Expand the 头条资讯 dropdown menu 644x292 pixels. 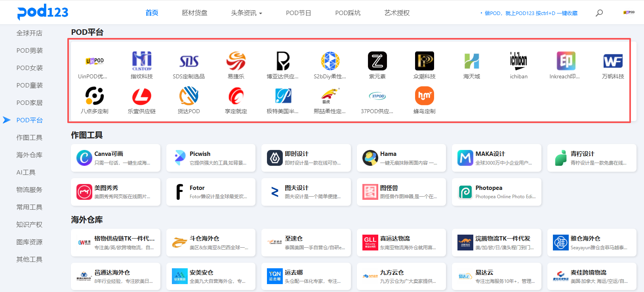(x=246, y=13)
